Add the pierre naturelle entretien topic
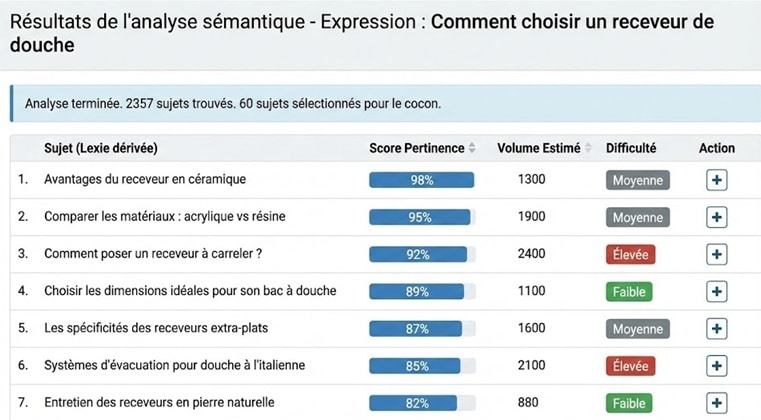The height and width of the screenshot is (420, 761). [x=716, y=403]
